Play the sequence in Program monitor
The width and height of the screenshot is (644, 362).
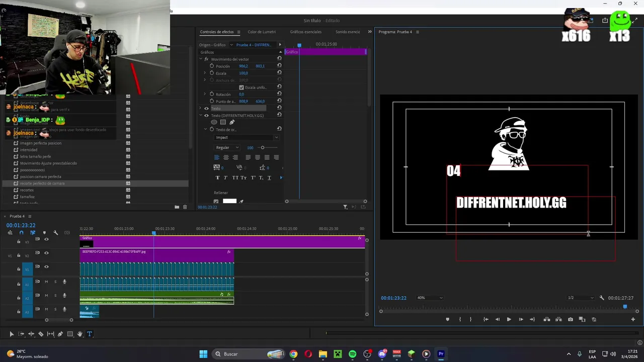click(509, 319)
